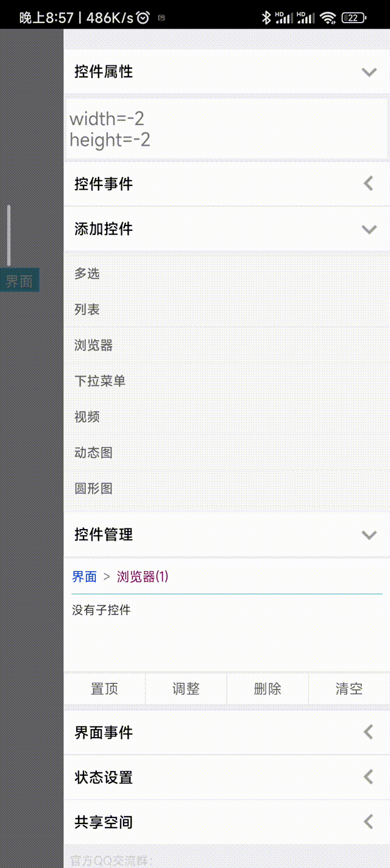Tap the 置顶 button
The height and width of the screenshot is (868, 390).
pyautogui.click(x=105, y=689)
